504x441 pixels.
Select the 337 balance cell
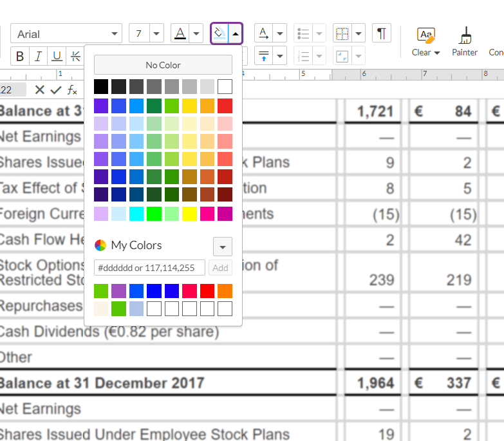[443, 383]
